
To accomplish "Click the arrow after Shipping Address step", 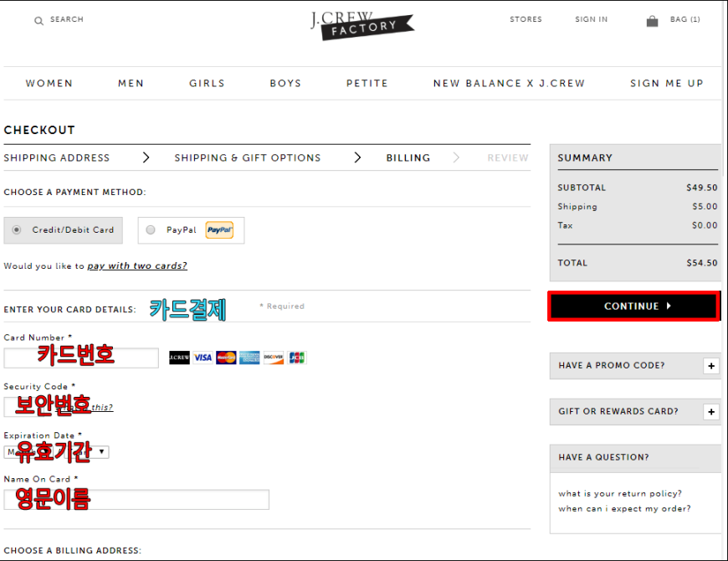I will coord(146,157).
